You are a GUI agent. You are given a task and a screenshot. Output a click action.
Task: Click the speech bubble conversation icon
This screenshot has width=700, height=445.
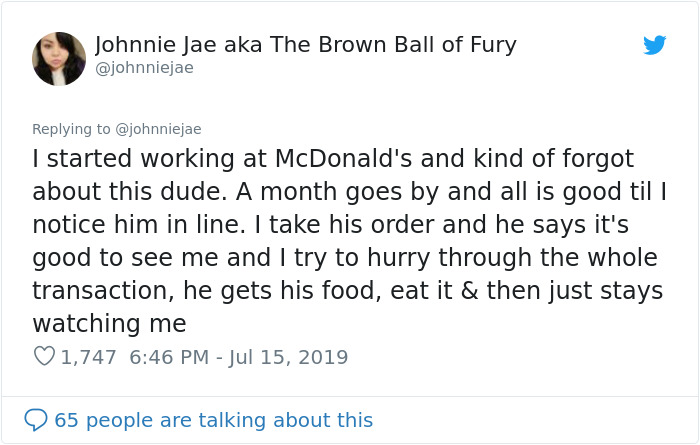36,419
